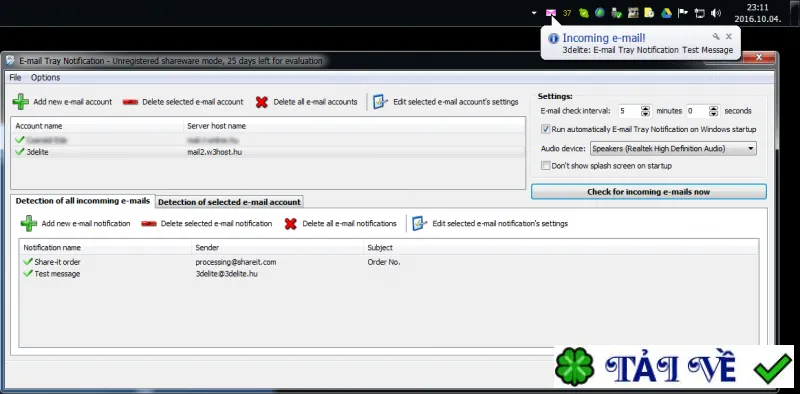Image resolution: width=800 pixels, height=394 pixels.
Task: Click the Server host name column header
Action: 354,126
